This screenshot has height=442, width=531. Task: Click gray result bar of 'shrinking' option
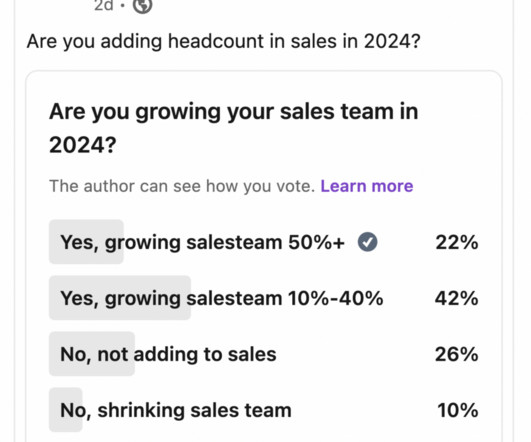[x=66, y=410]
